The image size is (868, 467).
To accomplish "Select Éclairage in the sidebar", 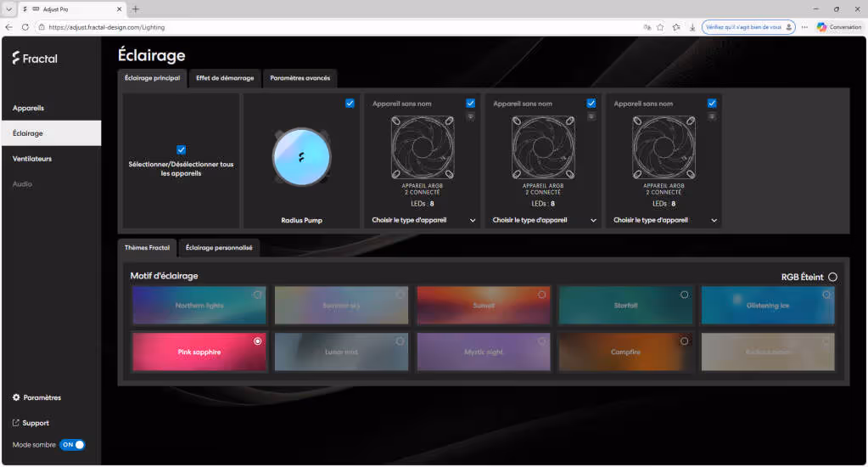I will (52, 133).
